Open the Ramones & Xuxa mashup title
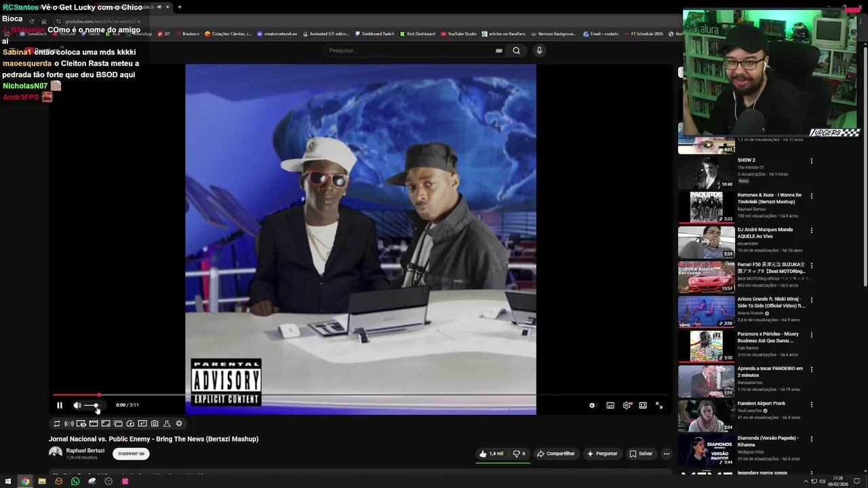Viewport: 868px width, 488px height. pyautogui.click(x=770, y=199)
